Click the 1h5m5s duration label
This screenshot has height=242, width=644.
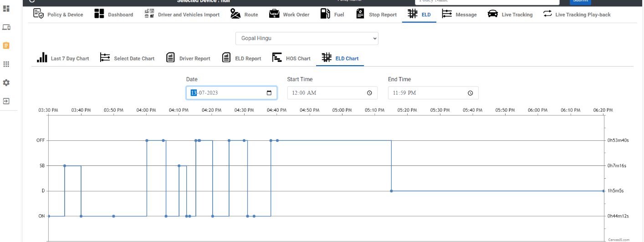pos(616,191)
